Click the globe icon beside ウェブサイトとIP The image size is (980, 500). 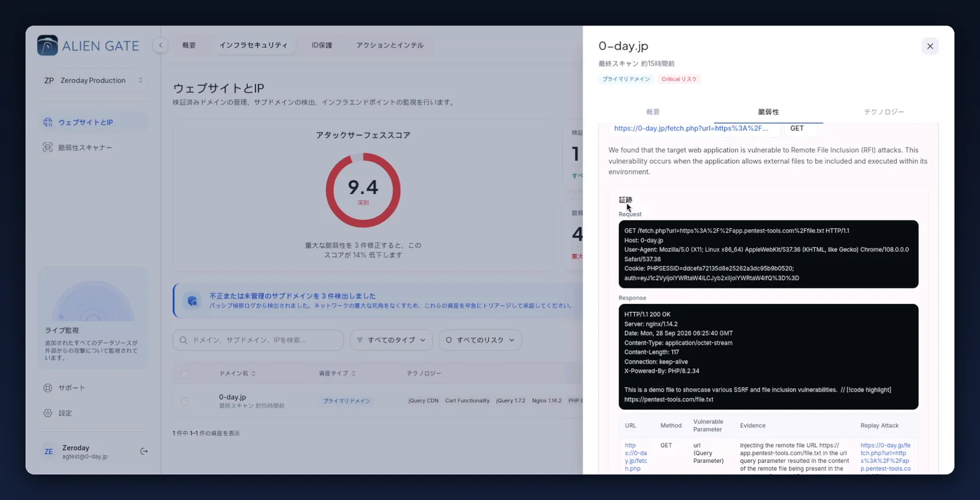(x=48, y=122)
